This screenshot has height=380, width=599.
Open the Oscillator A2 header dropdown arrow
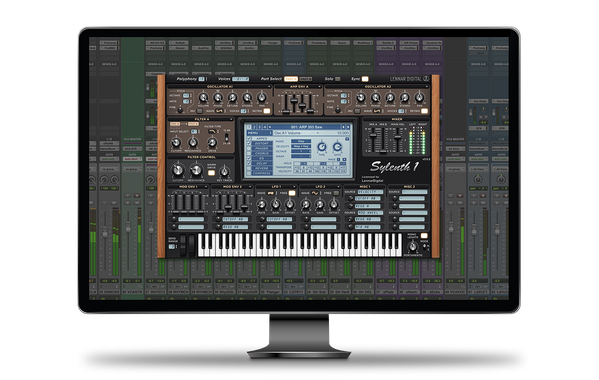[x=427, y=87]
